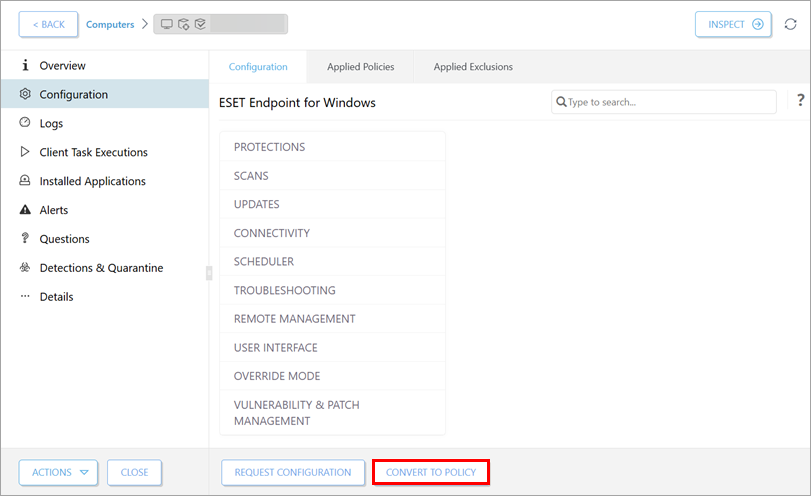Click the Detections & Quarantine biohazard icon
This screenshot has height=496, width=811.
25,268
